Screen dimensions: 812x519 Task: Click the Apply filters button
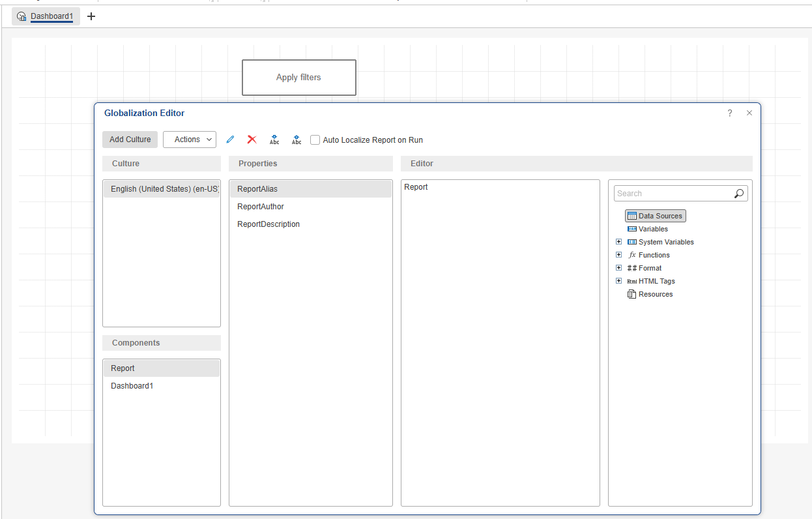click(x=298, y=78)
